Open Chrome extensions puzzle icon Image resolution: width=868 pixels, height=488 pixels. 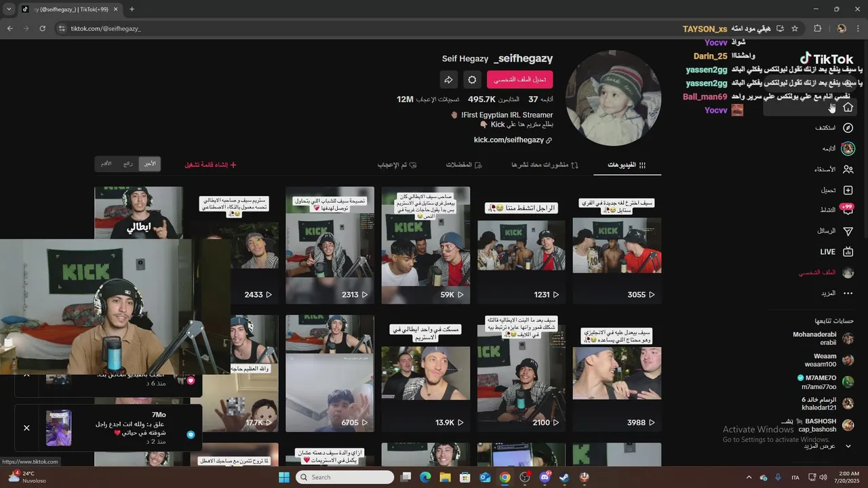coord(817,28)
